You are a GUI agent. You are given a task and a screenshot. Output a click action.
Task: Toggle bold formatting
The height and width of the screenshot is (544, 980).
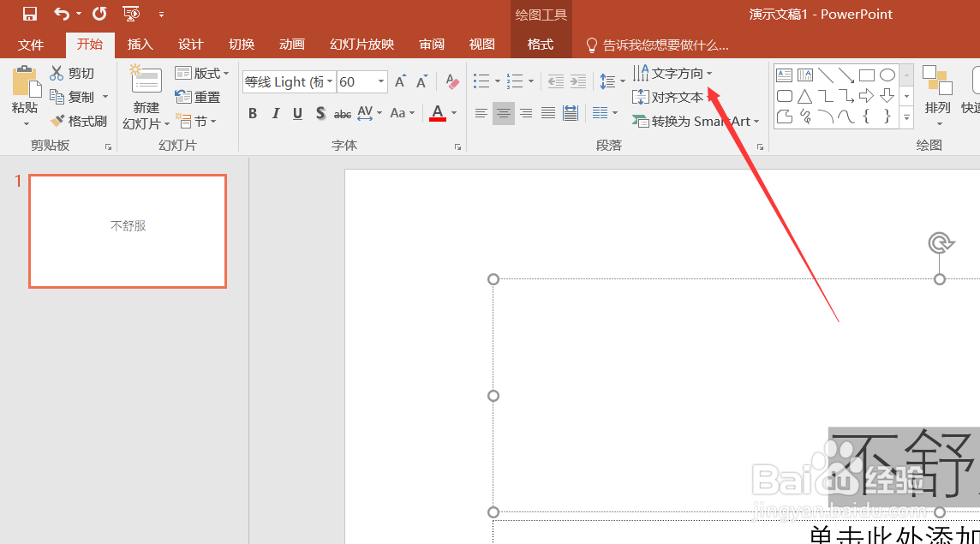253,113
